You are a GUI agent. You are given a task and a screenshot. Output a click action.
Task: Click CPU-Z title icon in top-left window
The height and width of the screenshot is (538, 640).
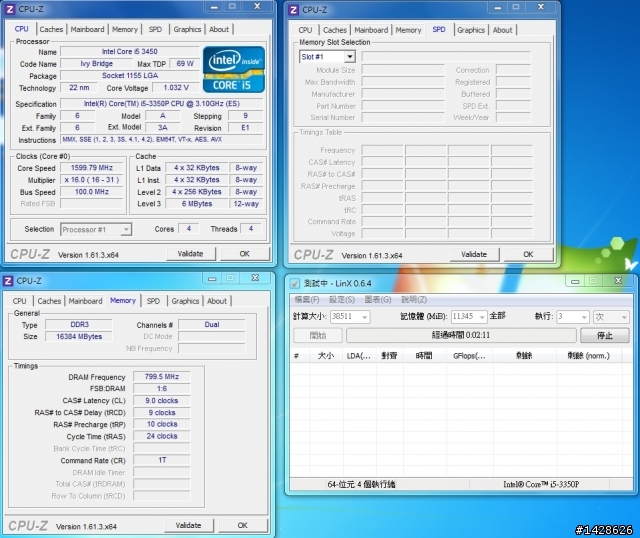click(x=10, y=9)
